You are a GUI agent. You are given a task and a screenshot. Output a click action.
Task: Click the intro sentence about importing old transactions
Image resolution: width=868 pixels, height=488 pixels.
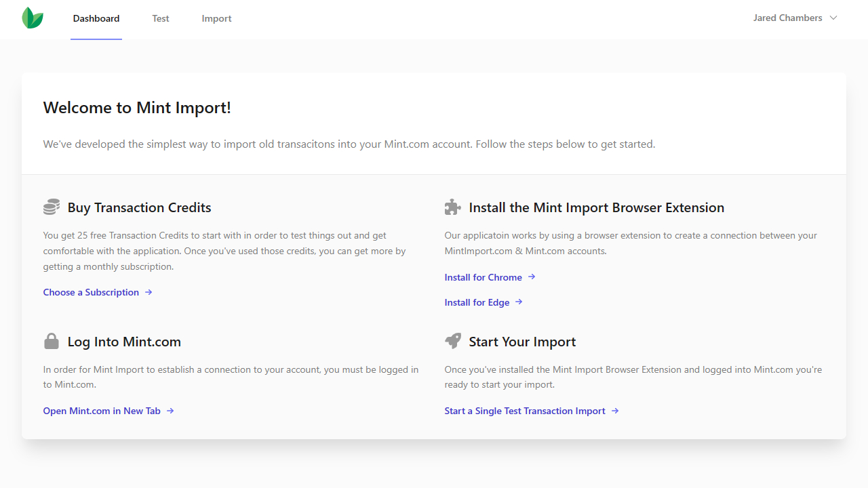pos(349,144)
